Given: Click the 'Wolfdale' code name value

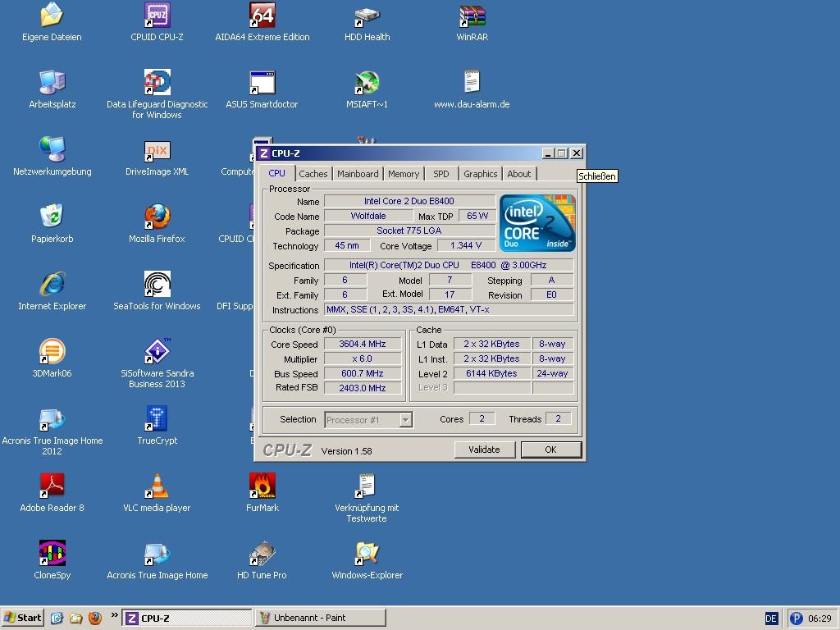Looking at the screenshot, I should [368, 216].
